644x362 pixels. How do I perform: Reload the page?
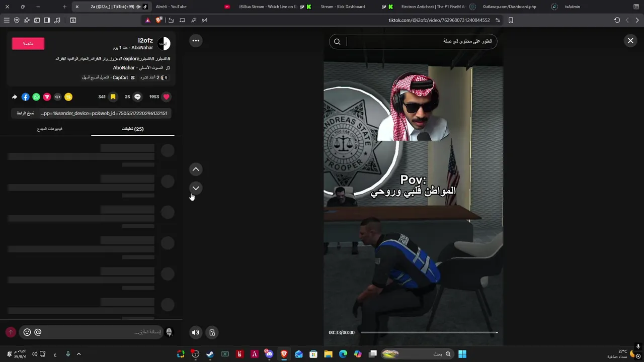pos(617,20)
